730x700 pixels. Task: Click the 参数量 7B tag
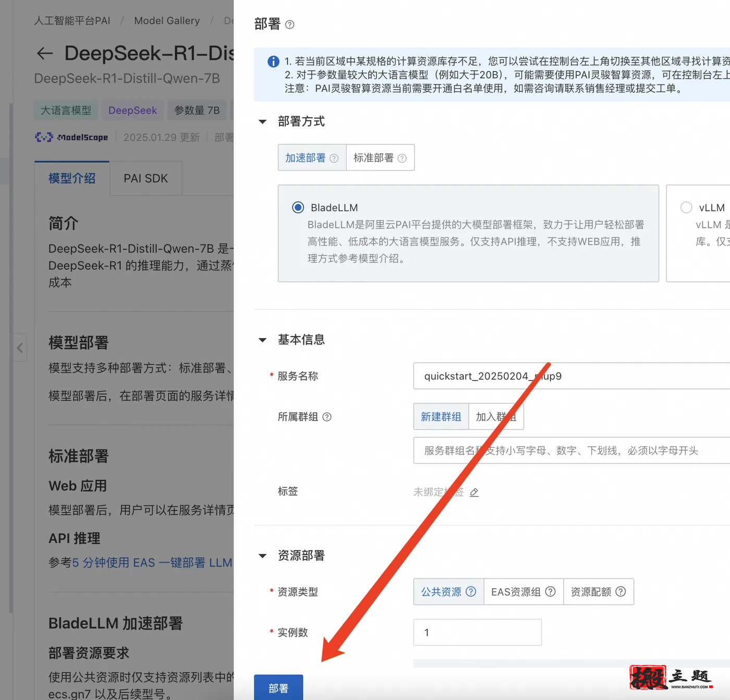coord(197,110)
